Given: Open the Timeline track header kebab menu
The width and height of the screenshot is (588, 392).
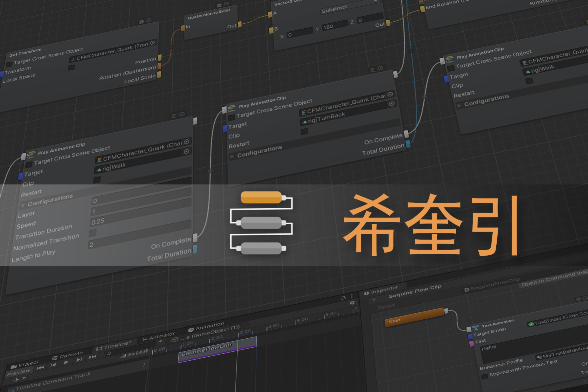Looking at the screenshot, I should click(x=144, y=365).
